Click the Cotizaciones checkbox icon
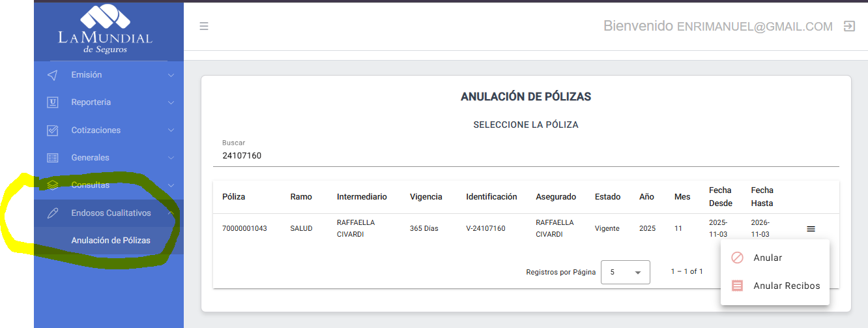Screen dimensions: 868x328 (x=53, y=130)
